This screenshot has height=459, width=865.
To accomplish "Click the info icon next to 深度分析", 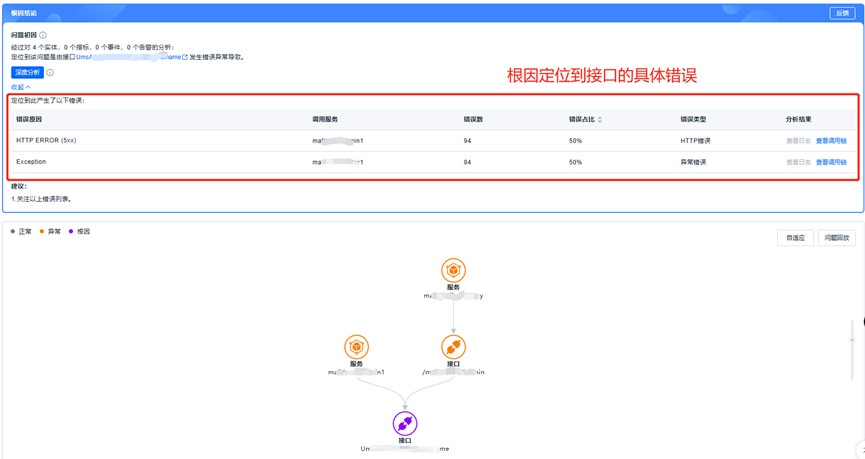I will pos(50,73).
